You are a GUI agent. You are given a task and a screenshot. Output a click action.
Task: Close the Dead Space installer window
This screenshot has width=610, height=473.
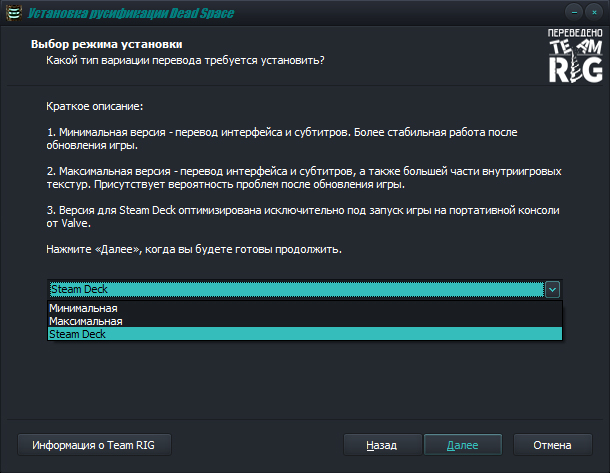click(593, 12)
